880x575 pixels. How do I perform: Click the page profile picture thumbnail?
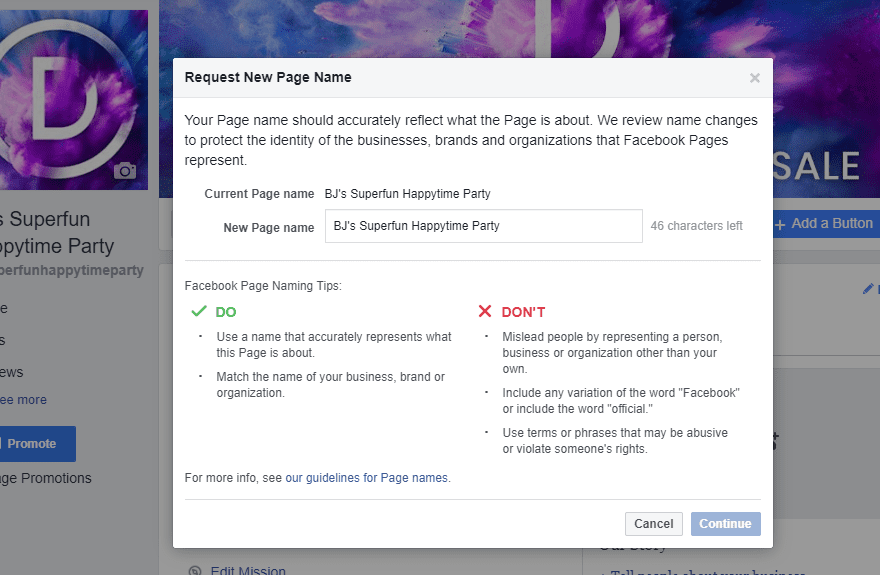[73, 100]
